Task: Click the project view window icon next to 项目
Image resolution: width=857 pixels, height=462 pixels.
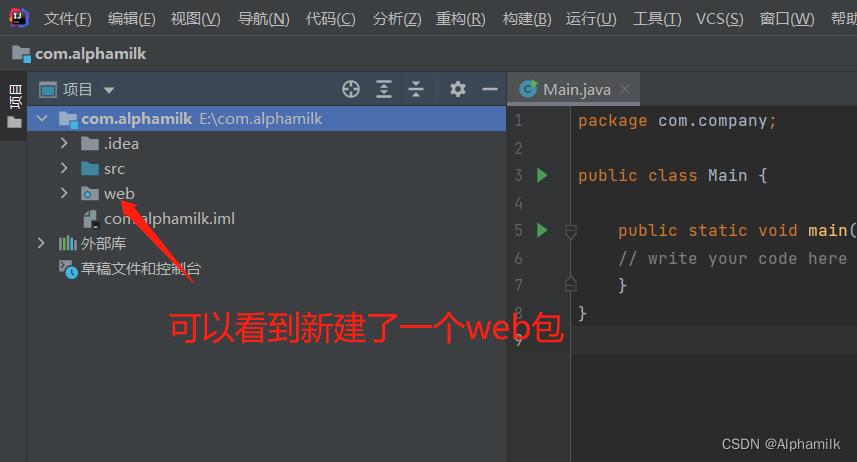Action: click(48, 89)
